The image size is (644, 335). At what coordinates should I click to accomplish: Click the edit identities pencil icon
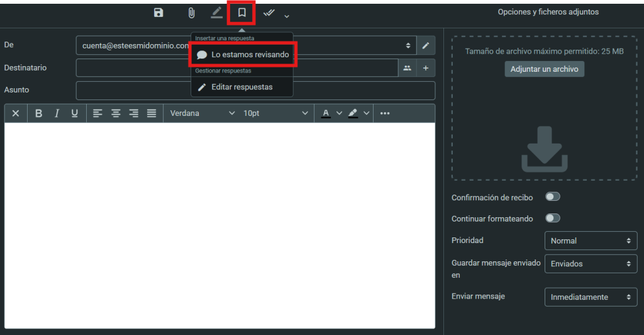tap(426, 45)
